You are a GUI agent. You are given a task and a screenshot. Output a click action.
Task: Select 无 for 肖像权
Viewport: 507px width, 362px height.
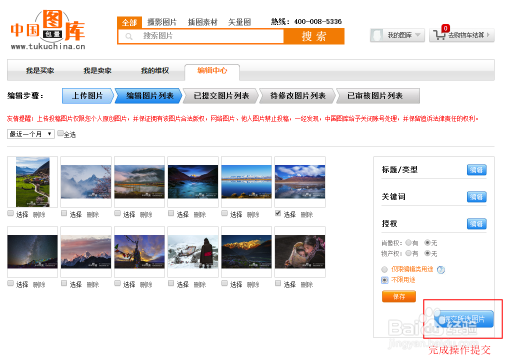[427, 243]
